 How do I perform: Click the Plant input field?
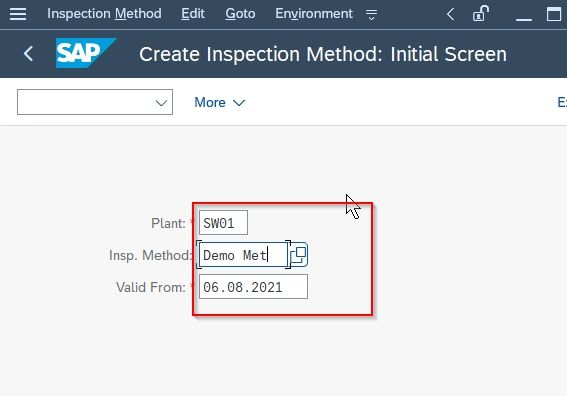tap(223, 222)
